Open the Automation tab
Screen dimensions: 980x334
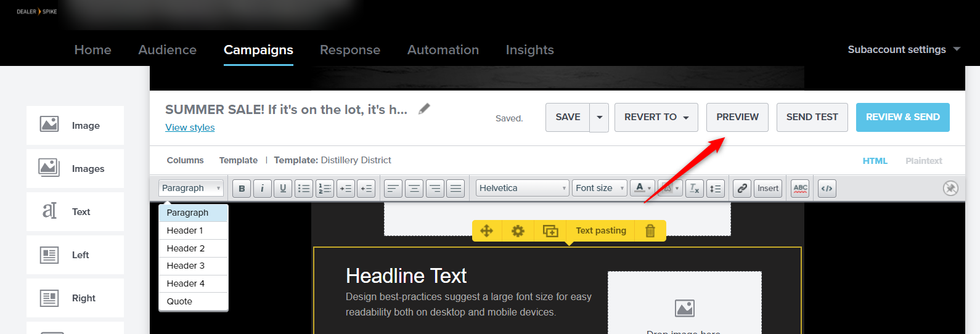443,50
